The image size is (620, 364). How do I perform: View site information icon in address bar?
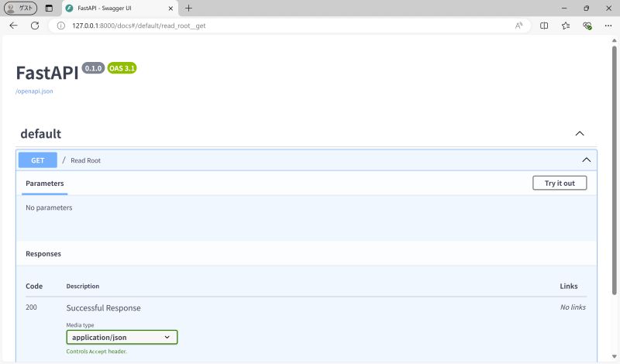pyautogui.click(x=61, y=26)
